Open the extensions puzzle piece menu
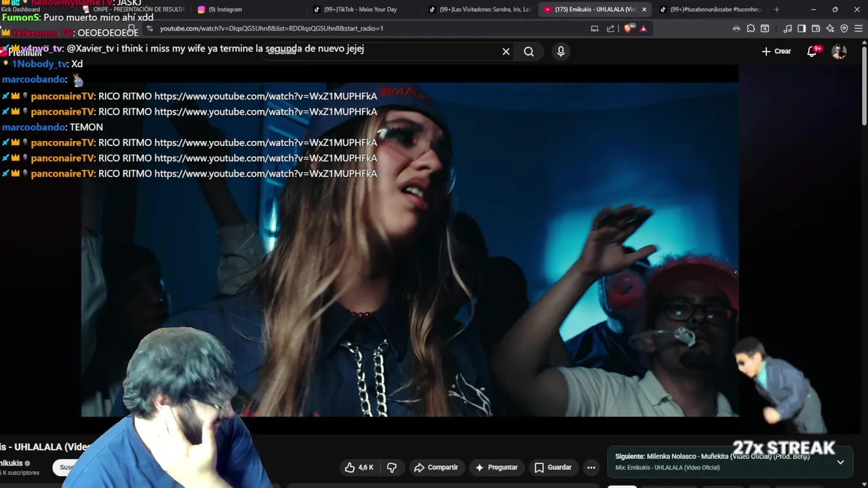Image resolution: width=868 pixels, height=488 pixels. click(x=751, y=28)
